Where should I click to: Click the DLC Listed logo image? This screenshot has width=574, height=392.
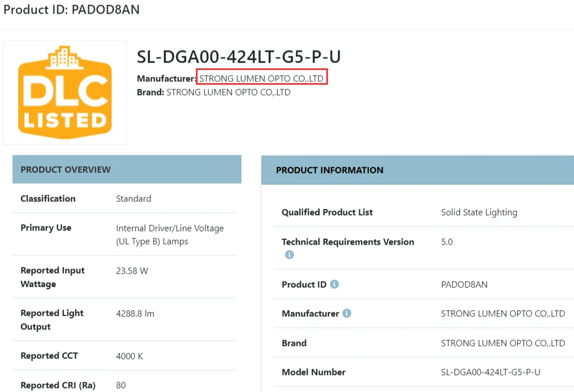[65, 92]
